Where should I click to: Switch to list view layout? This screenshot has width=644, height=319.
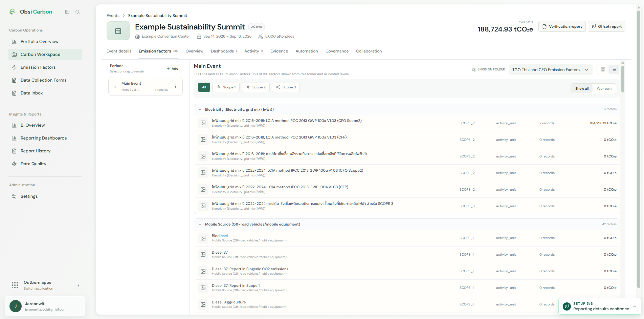pyautogui.click(x=614, y=69)
